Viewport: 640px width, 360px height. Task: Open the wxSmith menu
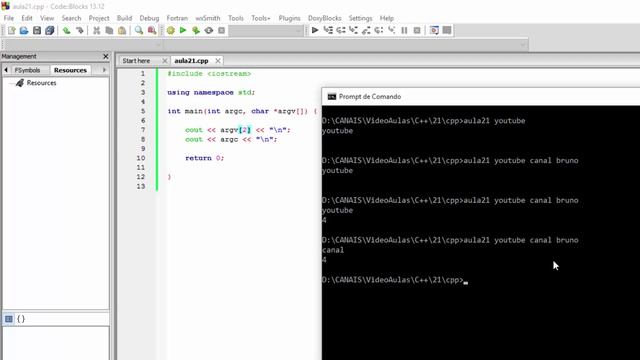[x=208, y=18]
